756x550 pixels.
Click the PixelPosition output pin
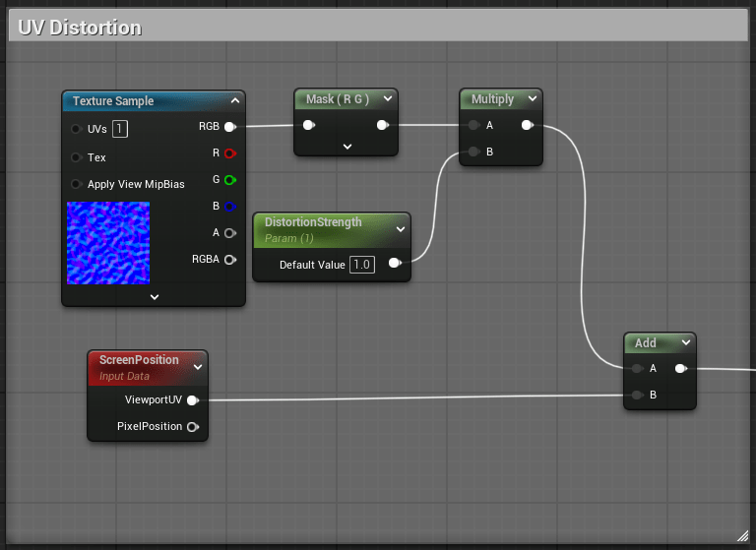click(192, 427)
